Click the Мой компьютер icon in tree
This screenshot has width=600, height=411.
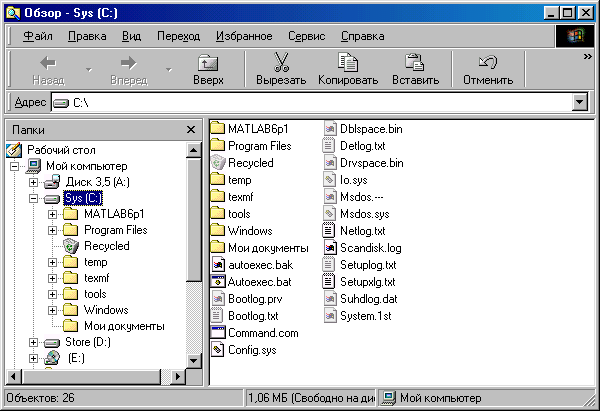pos(33,166)
